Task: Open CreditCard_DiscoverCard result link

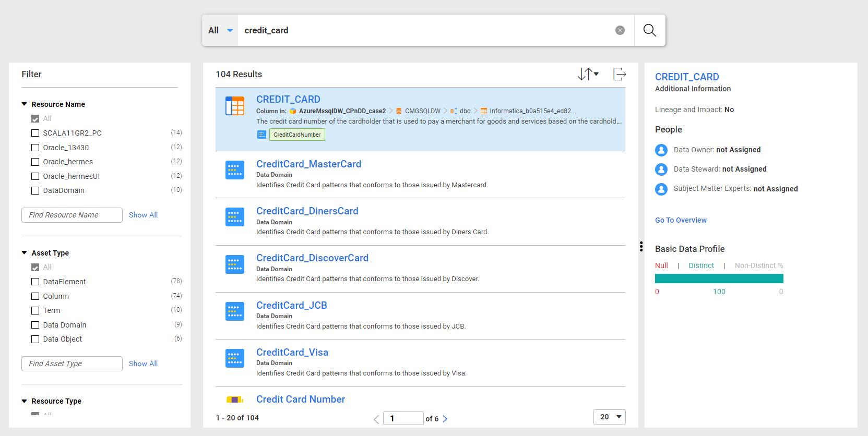Action: coord(312,258)
